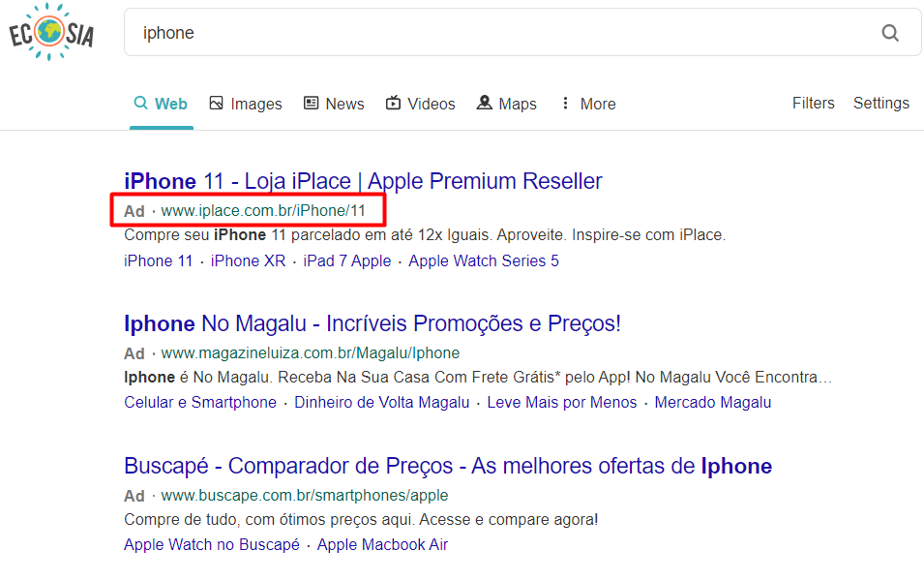Click the iPhone XR sitelink
This screenshot has height=581, width=924.
pos(245,260)
